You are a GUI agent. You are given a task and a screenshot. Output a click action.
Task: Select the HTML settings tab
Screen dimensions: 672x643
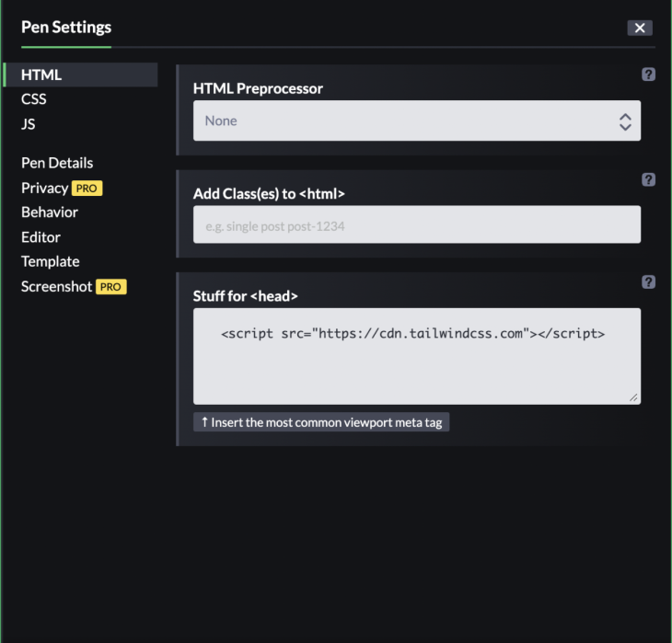(x=81, y=75)
